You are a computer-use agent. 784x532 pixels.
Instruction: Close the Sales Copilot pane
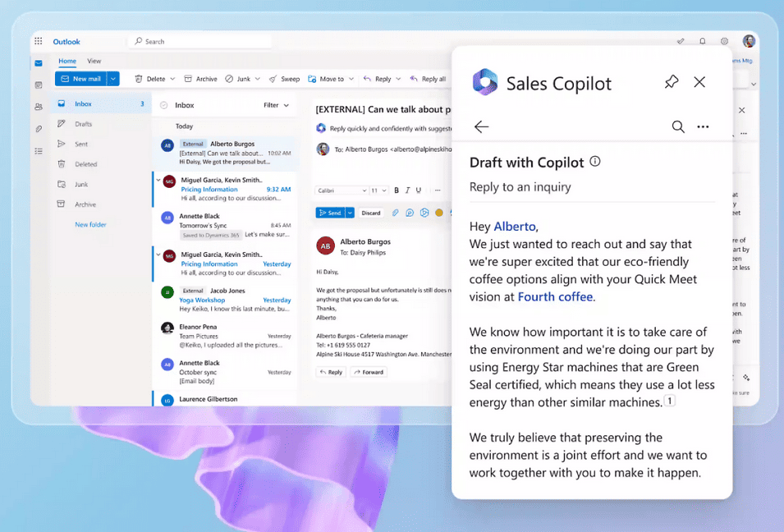[699, 82]
